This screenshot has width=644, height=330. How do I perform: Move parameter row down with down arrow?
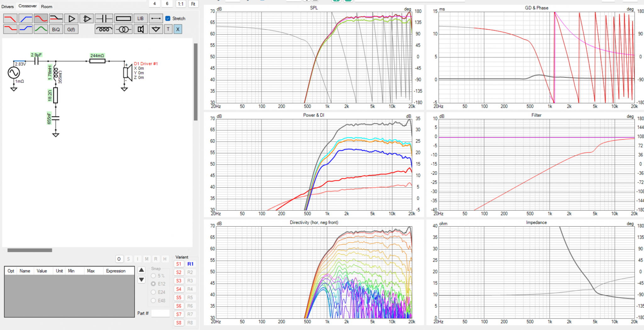[x=142, y=279]
